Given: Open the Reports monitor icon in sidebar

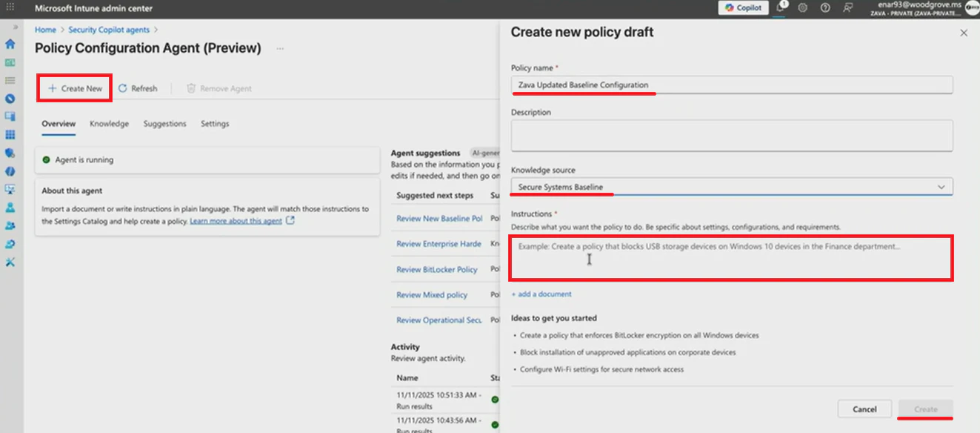Looking at the screenshot, I should 10,189.
